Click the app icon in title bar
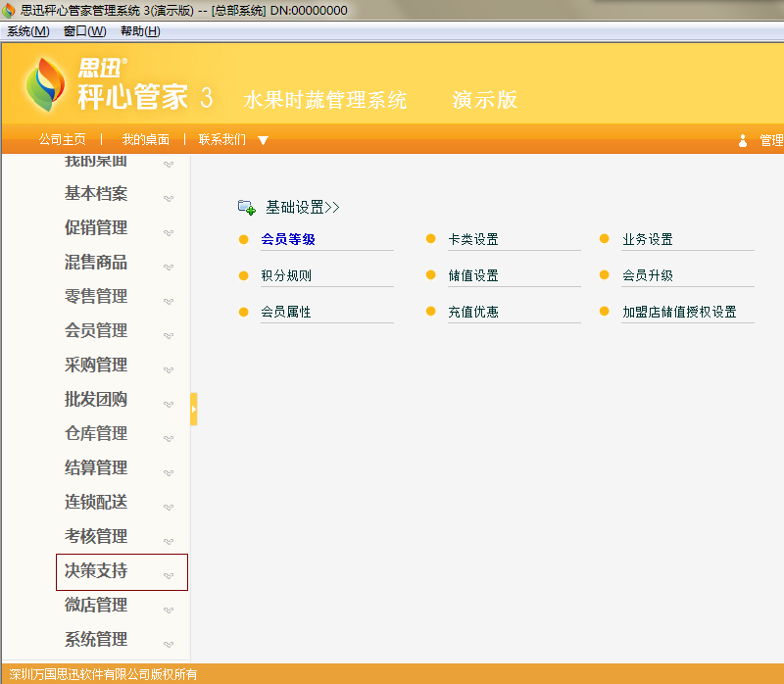This screenshot has width=784, height=684. tap(9, 10)
